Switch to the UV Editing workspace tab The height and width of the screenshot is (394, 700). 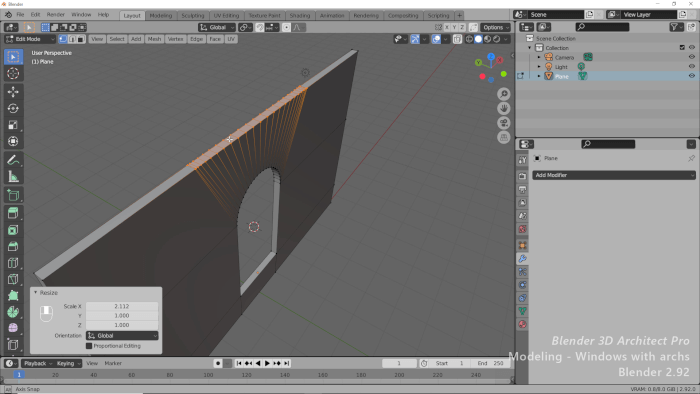point(226,15)
